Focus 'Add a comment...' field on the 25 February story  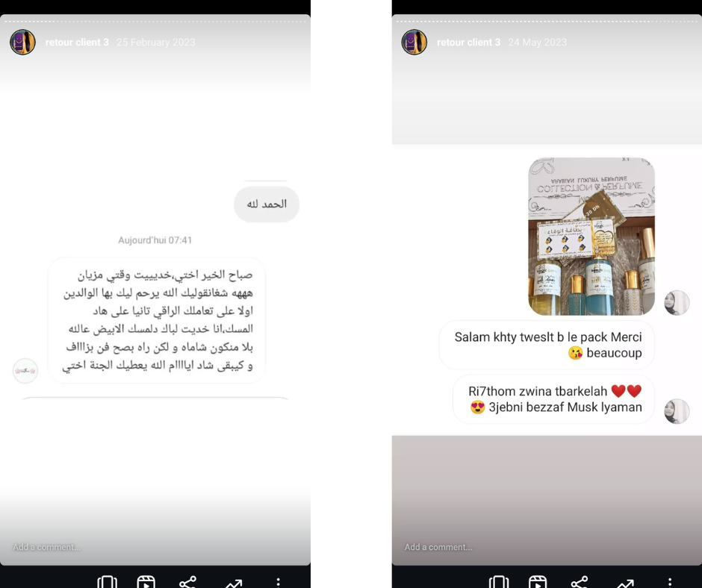coord(46,547)
